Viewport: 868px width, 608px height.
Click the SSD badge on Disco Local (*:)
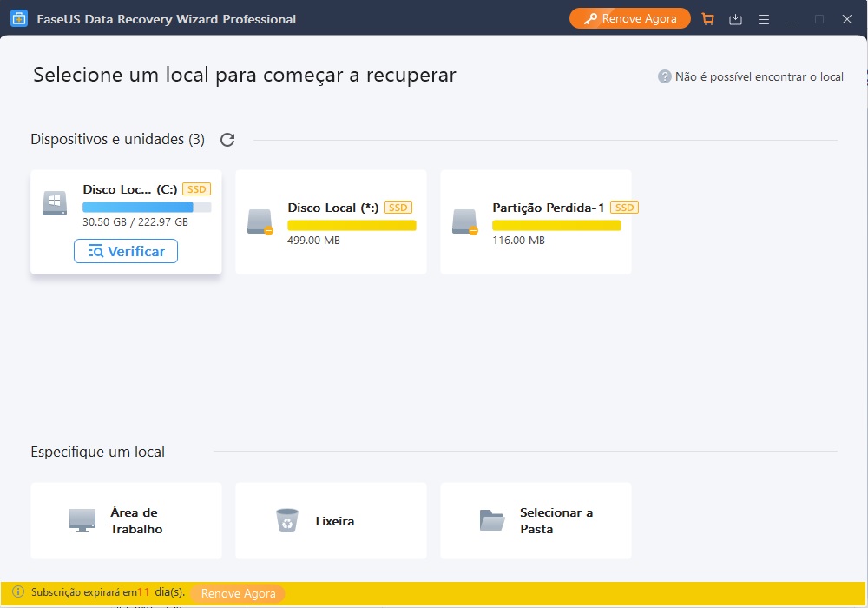pyautogui.click(x=398, y=208)
